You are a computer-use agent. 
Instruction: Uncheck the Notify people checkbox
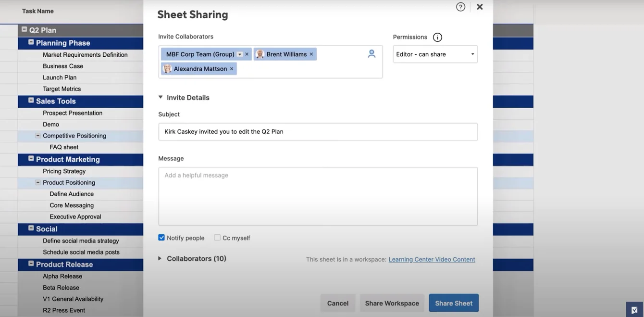point(161,238)
